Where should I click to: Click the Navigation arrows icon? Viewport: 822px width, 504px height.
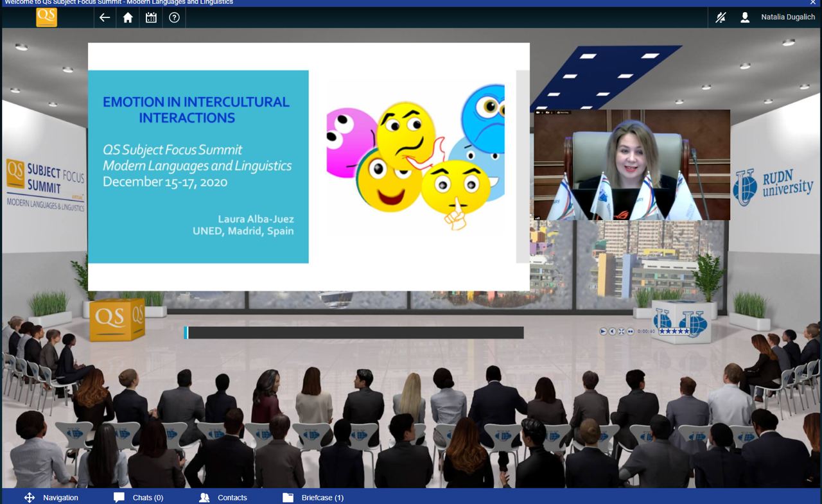[x=30, y=498]
